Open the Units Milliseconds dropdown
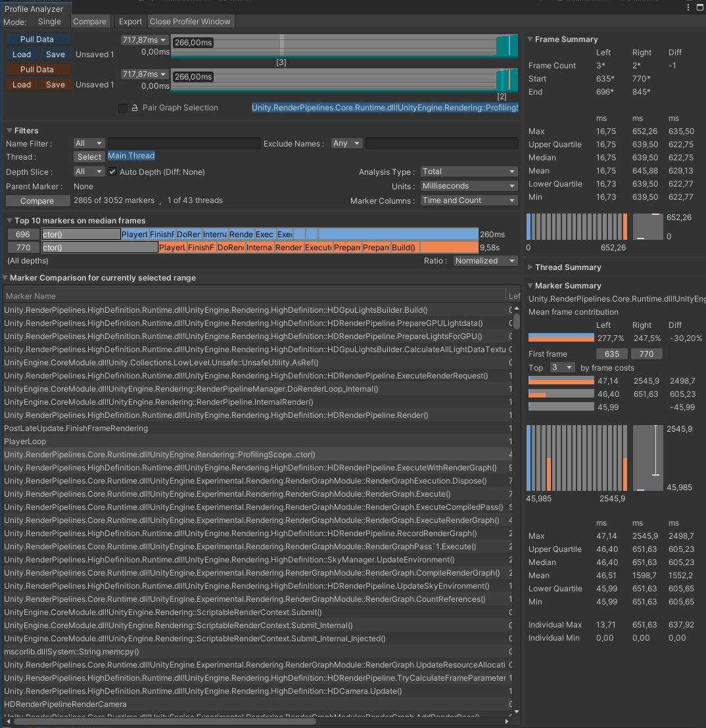This screenshot has width=706, height=728. point(468,185)
